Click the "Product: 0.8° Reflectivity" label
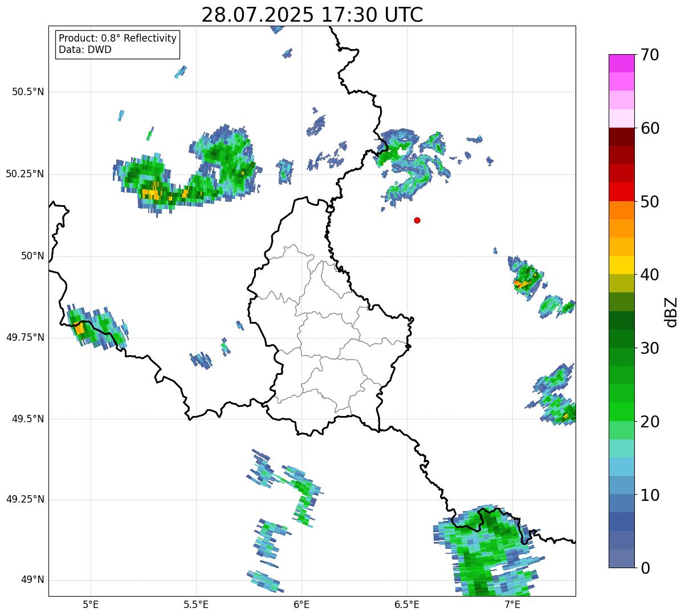The height and width of the screenshot is (616, 685). pyautogui.click(x=118, y=38)
